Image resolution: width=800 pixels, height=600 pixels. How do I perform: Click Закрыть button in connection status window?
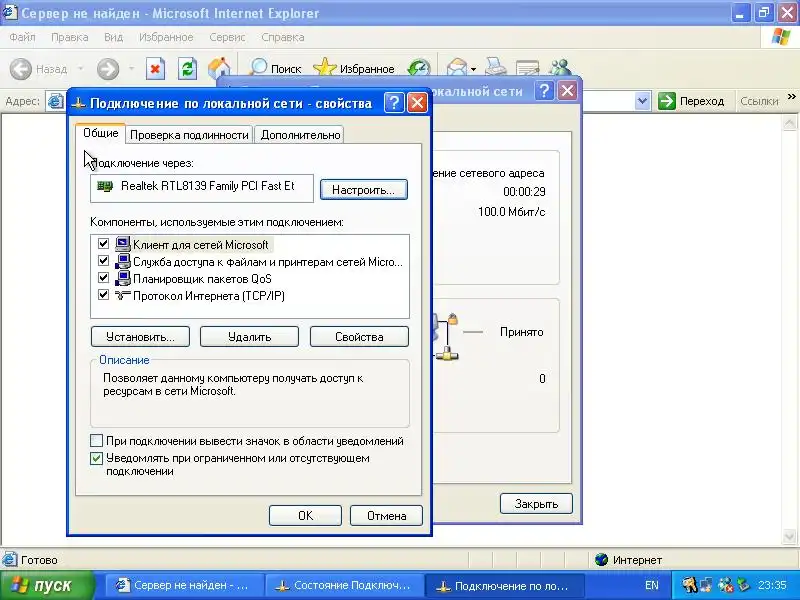(536, 504)
